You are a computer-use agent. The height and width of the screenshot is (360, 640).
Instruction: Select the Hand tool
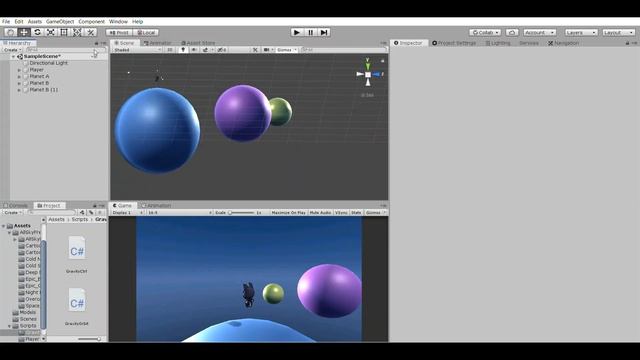point(11,32)
